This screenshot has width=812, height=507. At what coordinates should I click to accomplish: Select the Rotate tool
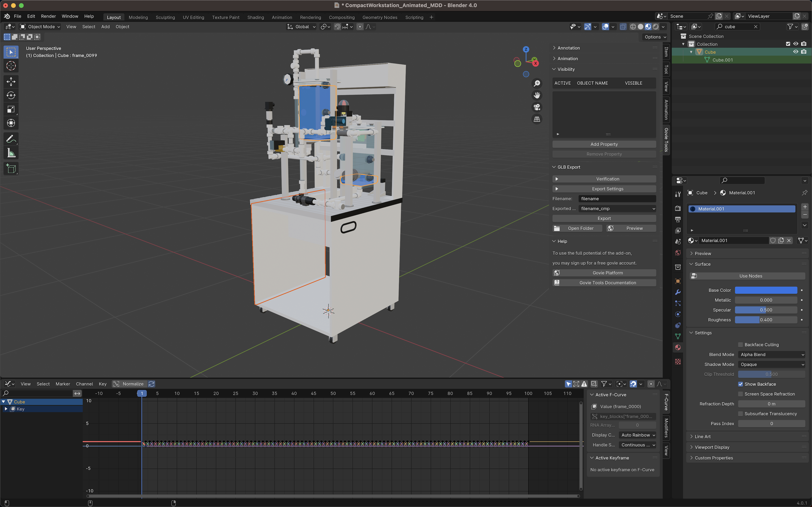click(11, 95)
